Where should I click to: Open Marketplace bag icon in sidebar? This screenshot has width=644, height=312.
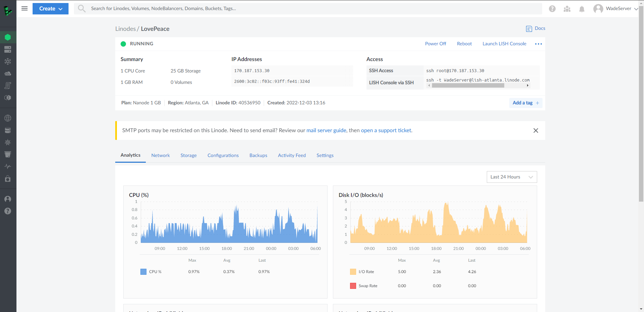point(8,178)
